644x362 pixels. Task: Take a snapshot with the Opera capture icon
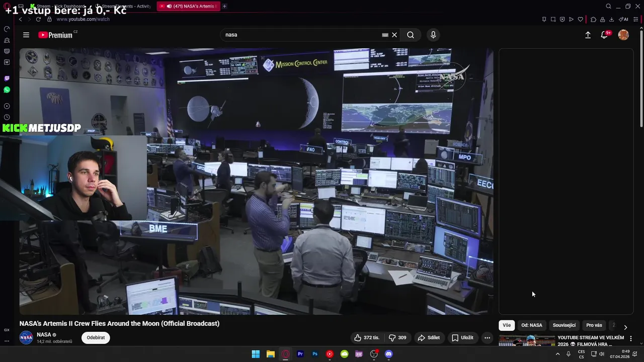(x=553, y=19)
